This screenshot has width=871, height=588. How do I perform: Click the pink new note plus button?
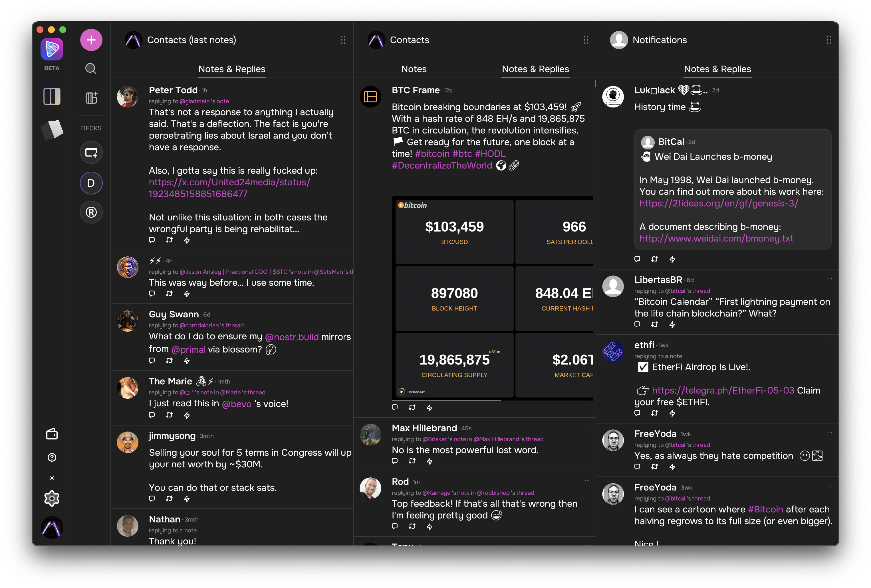91,40
